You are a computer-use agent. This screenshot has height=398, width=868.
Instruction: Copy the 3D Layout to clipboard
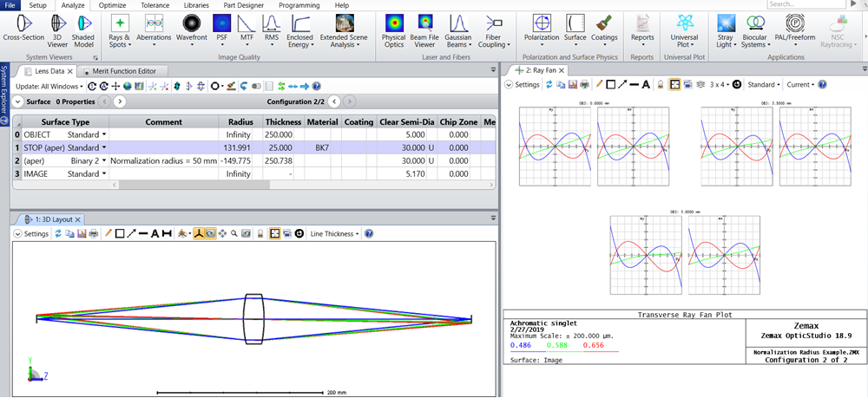click(69, 234)
